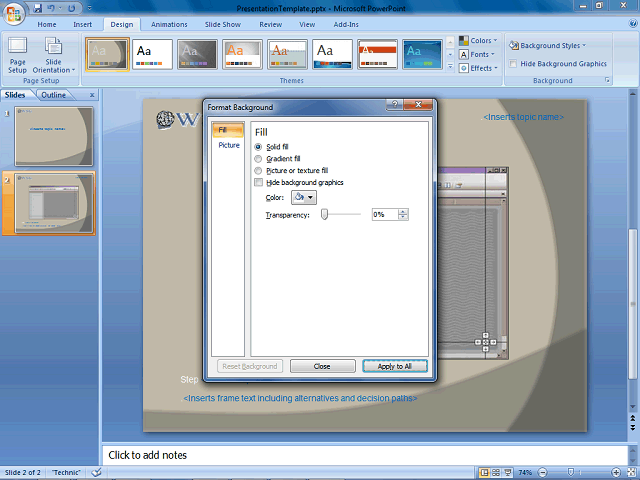This screenshot has height=480, width=640.
Task: Switch to the Home ribbon tab
Action: point(47,24)
